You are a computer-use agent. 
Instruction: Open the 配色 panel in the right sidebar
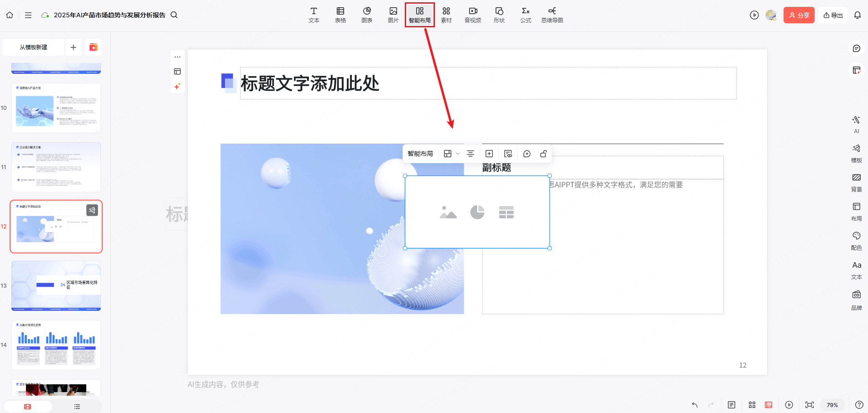(x=857, y=241)
